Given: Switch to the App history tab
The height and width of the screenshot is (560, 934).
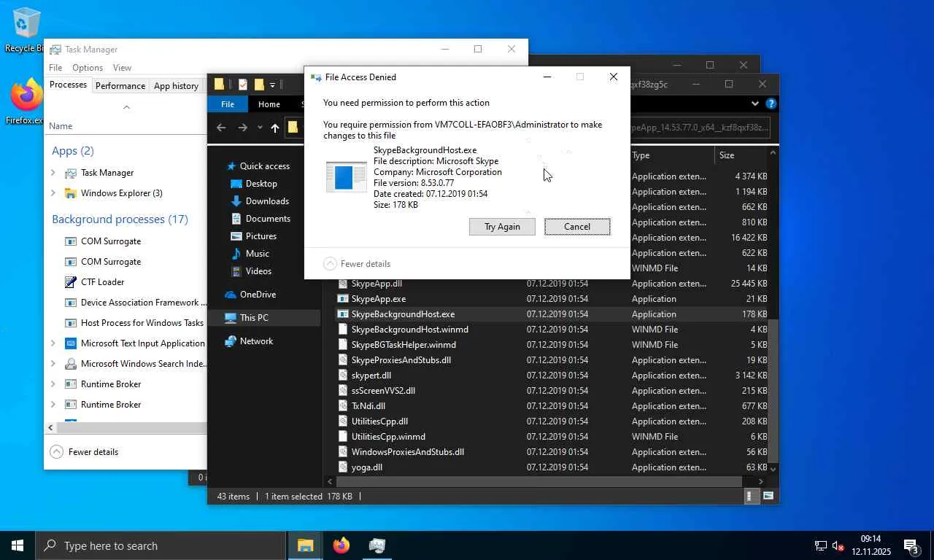Looking at the screenshot, I should 176,85.
